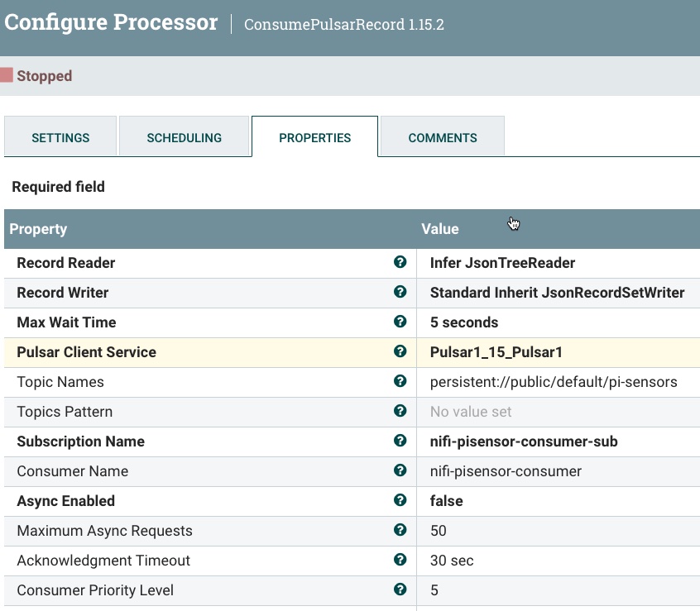View help for Subscription Name property
Image resolution: width=700 pixels, height=611 pixels.
400,441
